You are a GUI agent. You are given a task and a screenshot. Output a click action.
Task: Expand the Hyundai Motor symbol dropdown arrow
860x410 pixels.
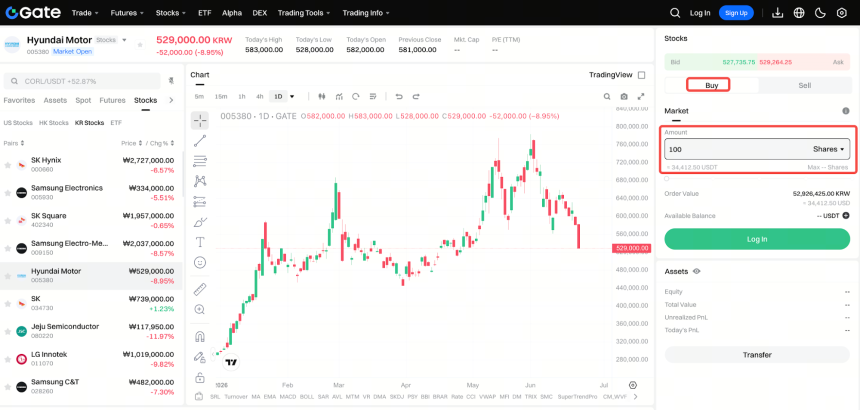(125, 40)
